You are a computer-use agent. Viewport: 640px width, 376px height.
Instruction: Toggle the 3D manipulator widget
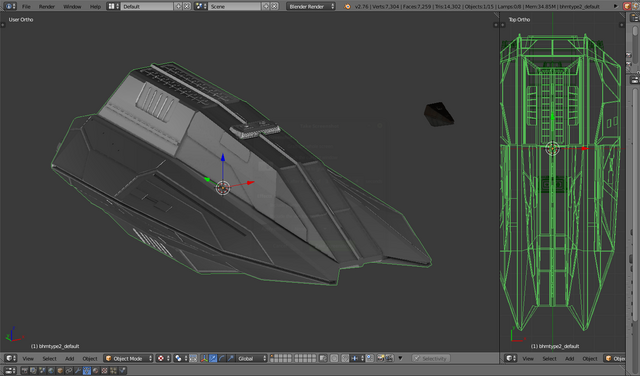click(204, 358)
